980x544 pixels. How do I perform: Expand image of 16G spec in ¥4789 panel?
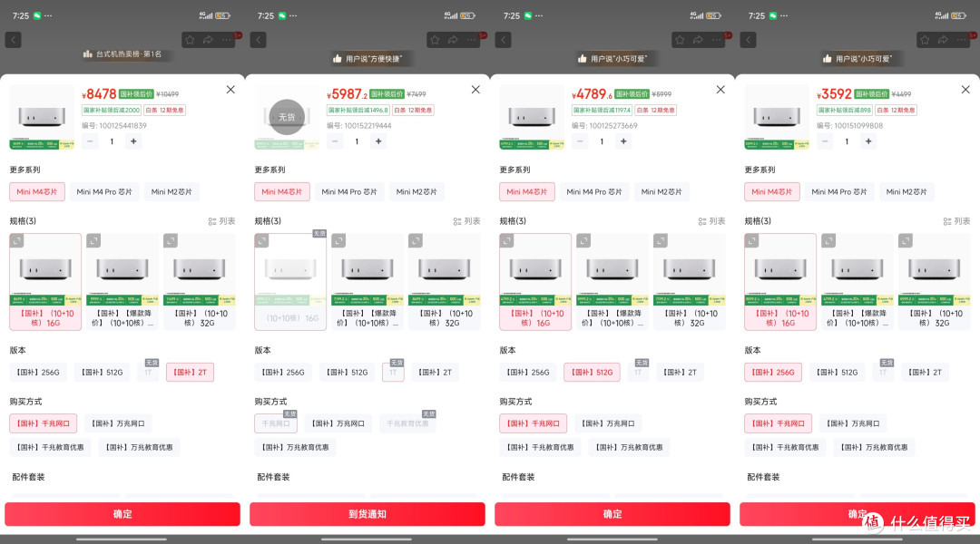coord(507,240)
